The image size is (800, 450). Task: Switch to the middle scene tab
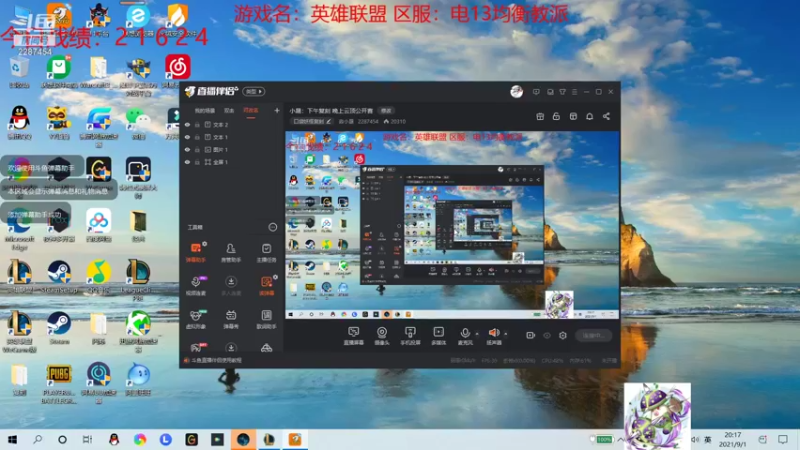pos(229,111)
